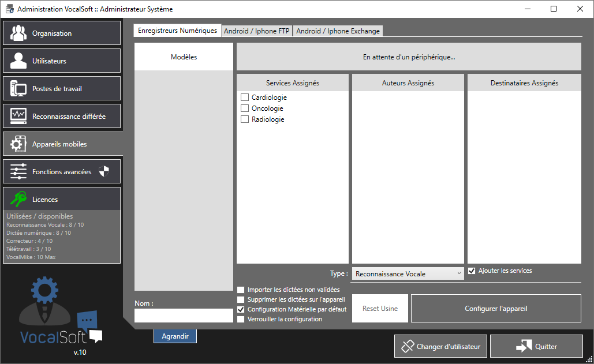This screenshot has height=364, width=594.
Task: Click Configurer l'appareil button
Action: point(496,309)
